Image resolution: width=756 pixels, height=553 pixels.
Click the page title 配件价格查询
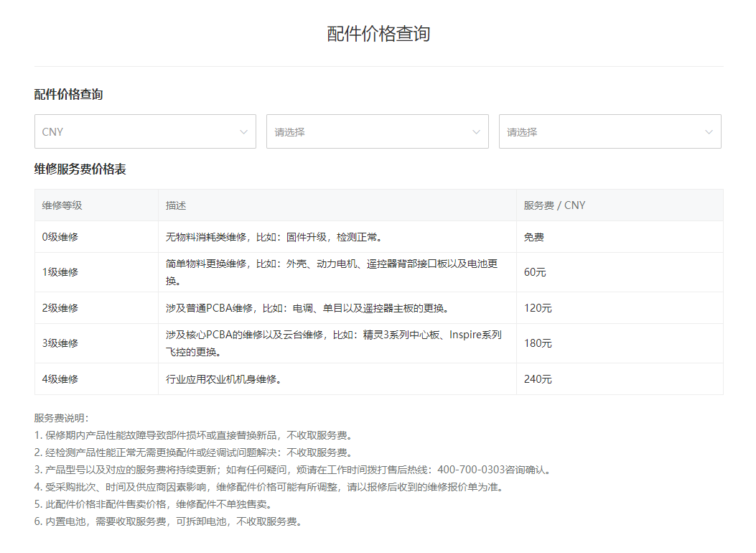(378, 34)
